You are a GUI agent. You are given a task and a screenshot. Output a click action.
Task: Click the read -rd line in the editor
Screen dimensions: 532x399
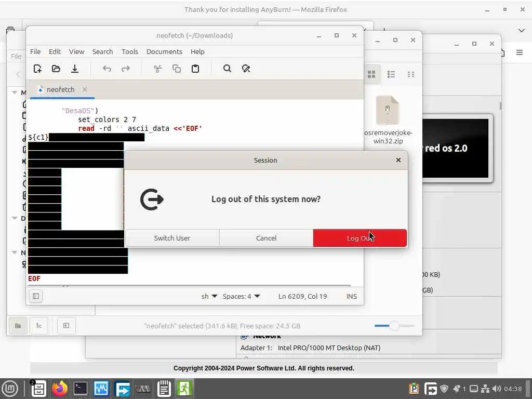[140, 129]
